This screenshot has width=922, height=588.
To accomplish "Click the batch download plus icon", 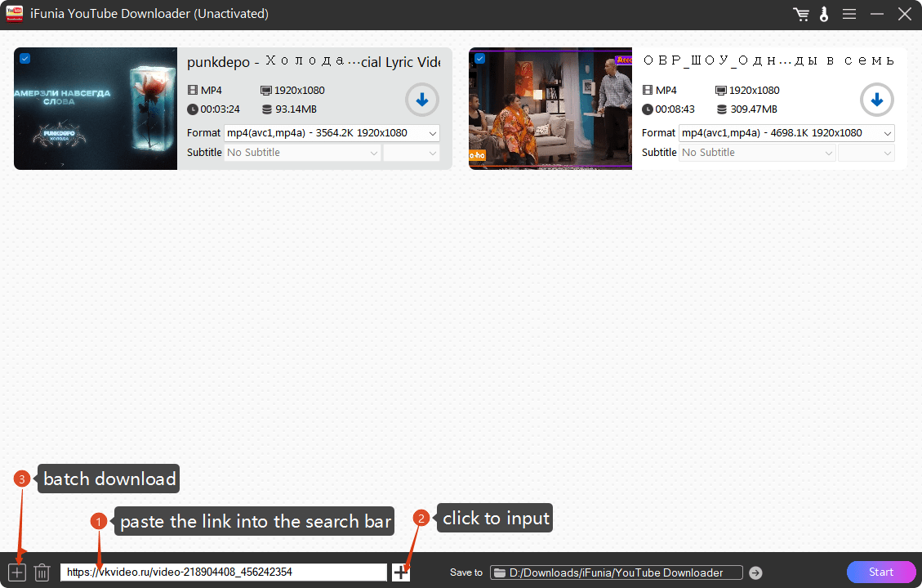I will pyautogui.click(x=16, y=572).
